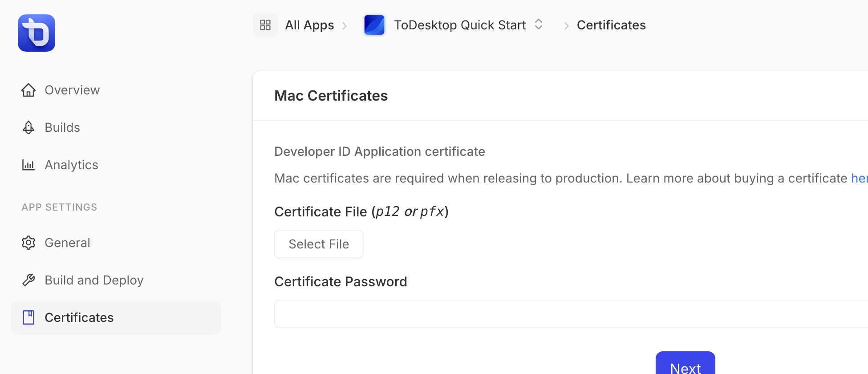Click the 'Certificate Password' label
The height and width of the screenshot is (374, 868).
click(x=341, y=281)
